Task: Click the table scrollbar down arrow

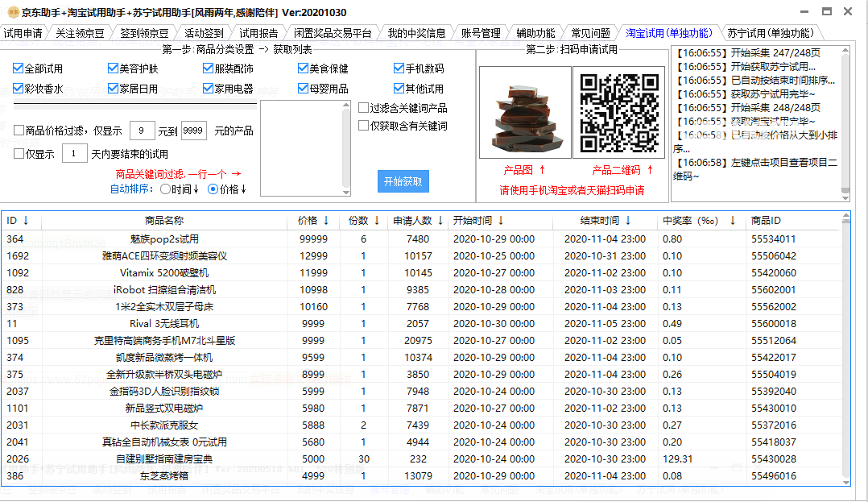Action: (845, 482)
